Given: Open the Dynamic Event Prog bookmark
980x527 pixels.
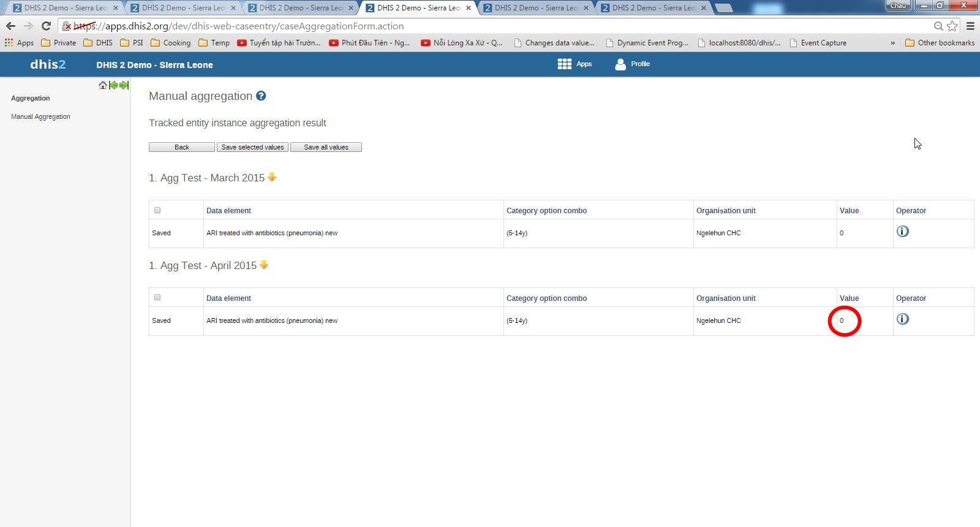Looking at the screenshot, I should pyautogui.click(x=647, y=43).
